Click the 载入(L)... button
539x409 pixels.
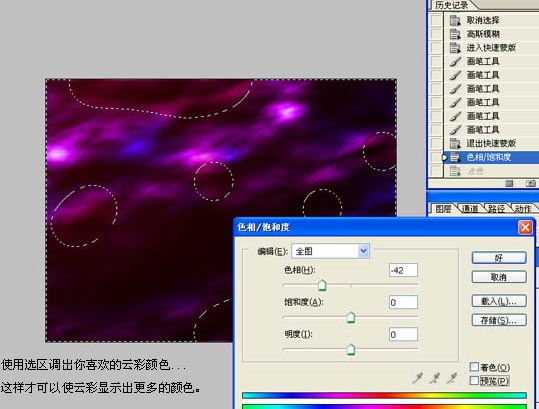point(499,301)
